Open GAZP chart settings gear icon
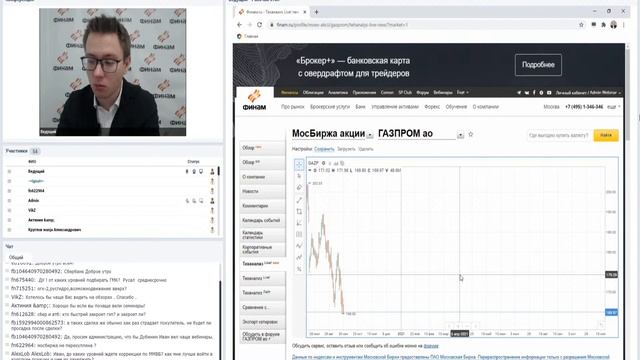The image size is (640, 360). (x=324, y=163)
